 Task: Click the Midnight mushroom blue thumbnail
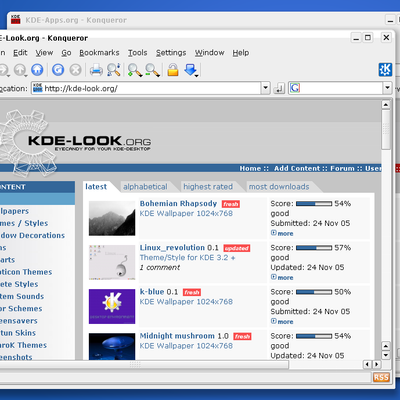point(112,346)
